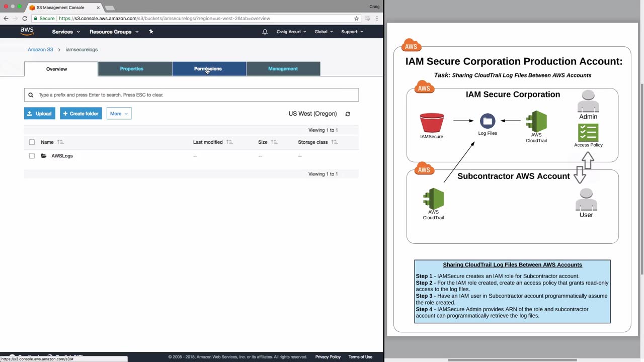Viewport: 644px width, 362px height.
Task: Expand the Services menu
Action: [66, 32]
